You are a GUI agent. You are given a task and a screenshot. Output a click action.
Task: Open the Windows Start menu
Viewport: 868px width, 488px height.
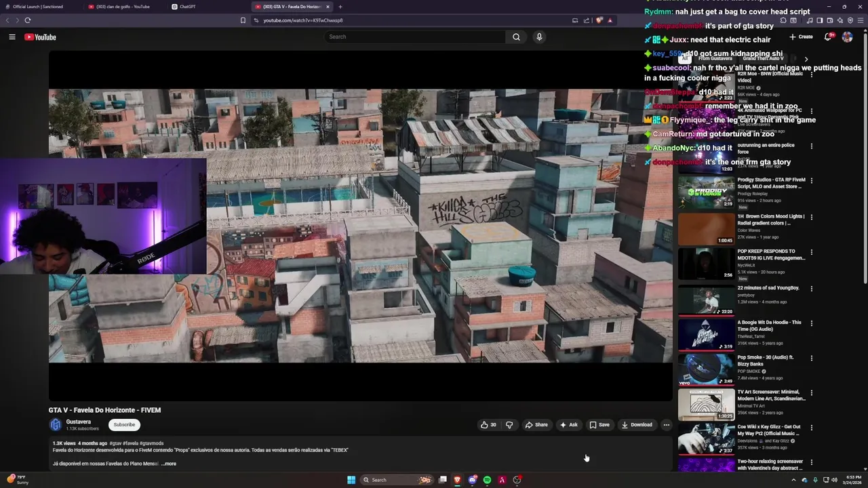click(351, 480)
